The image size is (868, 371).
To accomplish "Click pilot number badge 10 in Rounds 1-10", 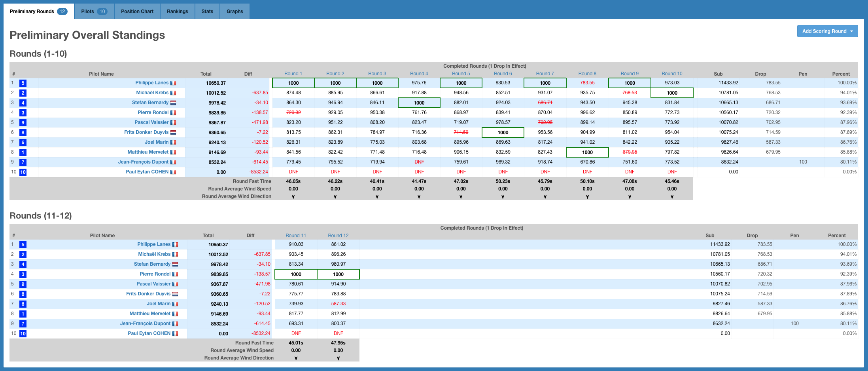I will point(23,172).
